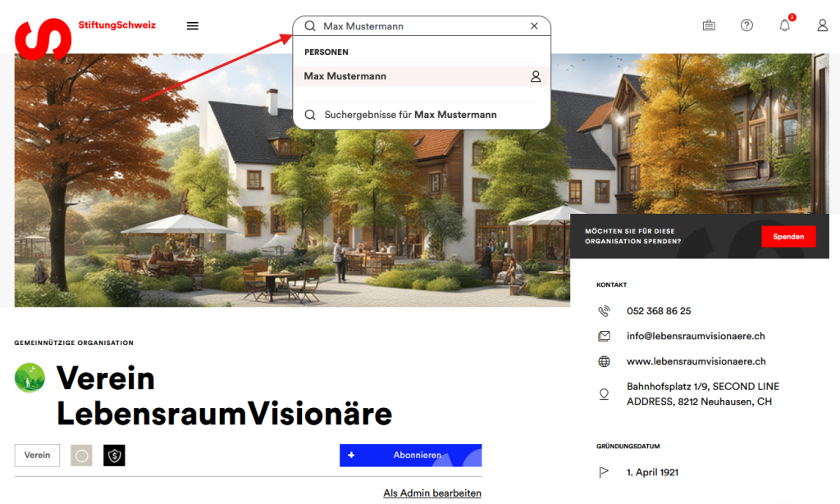Call phone number 052 368 86 25
Viewport: 840px width, 504px height.
[659, 311]
